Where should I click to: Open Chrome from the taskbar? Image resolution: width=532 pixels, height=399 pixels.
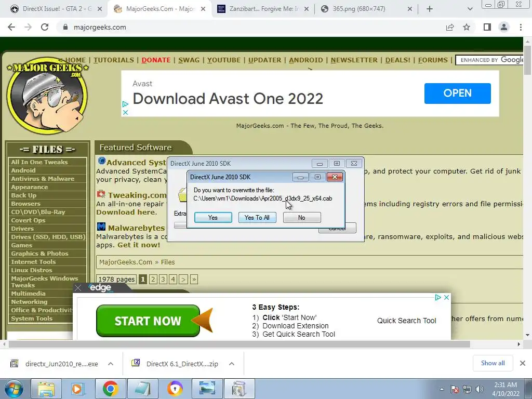click(x=110, y=389)
